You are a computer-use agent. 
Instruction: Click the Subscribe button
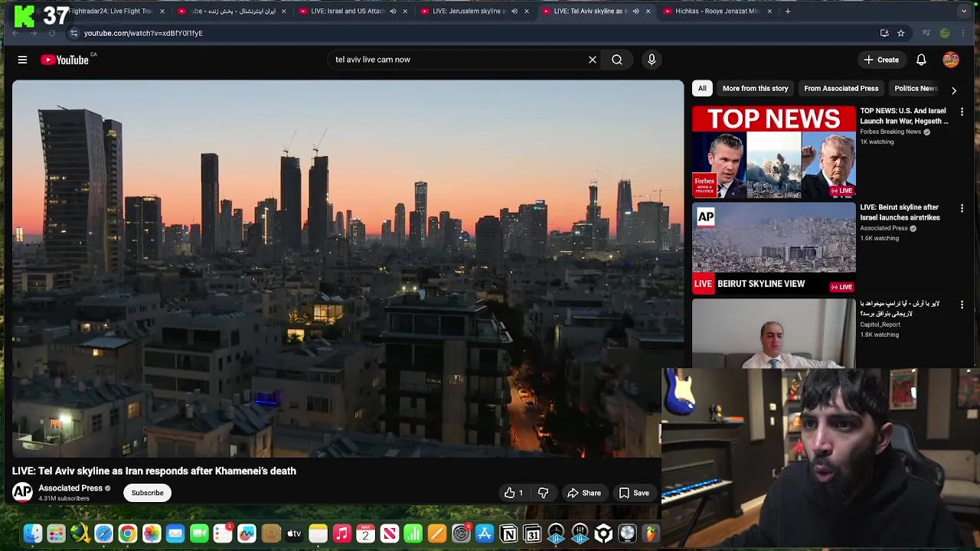(147, 493)
